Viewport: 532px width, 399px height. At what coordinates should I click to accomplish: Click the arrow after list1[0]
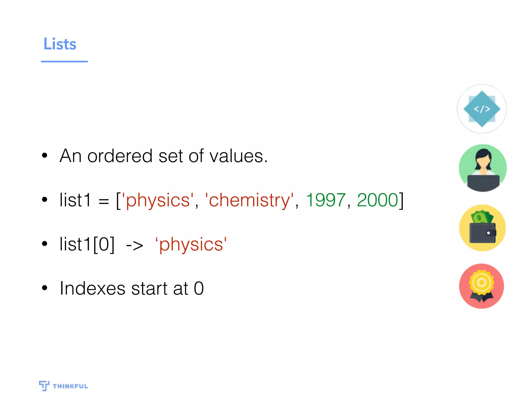coord(135,245)
